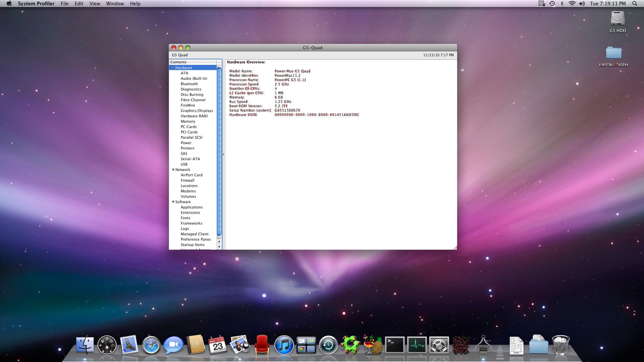Collapse the Network disclosure triangle
644x362 pixels.
click(173, 170)
